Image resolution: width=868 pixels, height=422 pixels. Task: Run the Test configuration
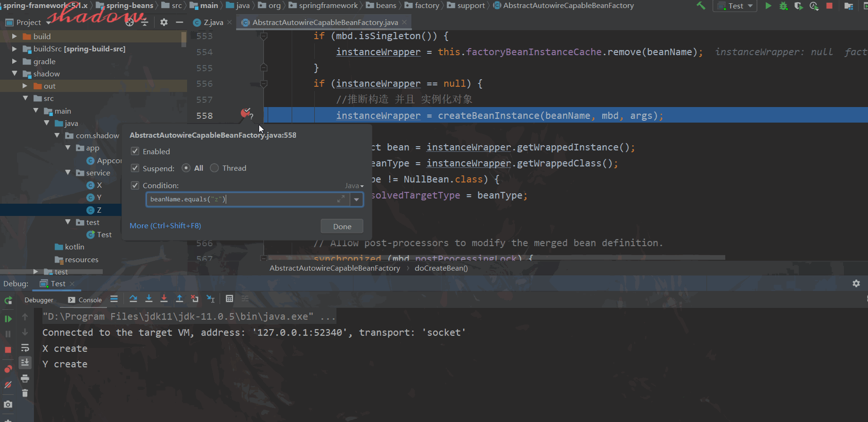[x=769, y=6]
